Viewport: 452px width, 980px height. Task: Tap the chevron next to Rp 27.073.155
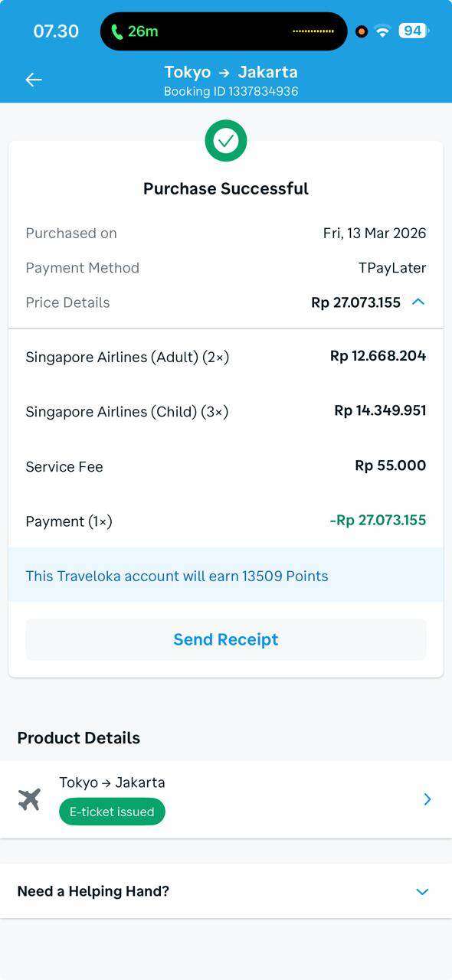418,302
